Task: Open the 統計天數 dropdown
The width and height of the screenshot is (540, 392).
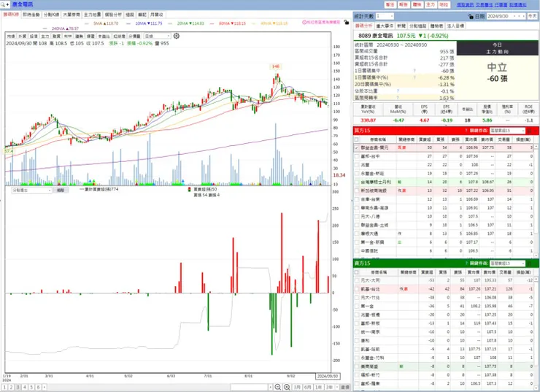Action: [385, 16]
